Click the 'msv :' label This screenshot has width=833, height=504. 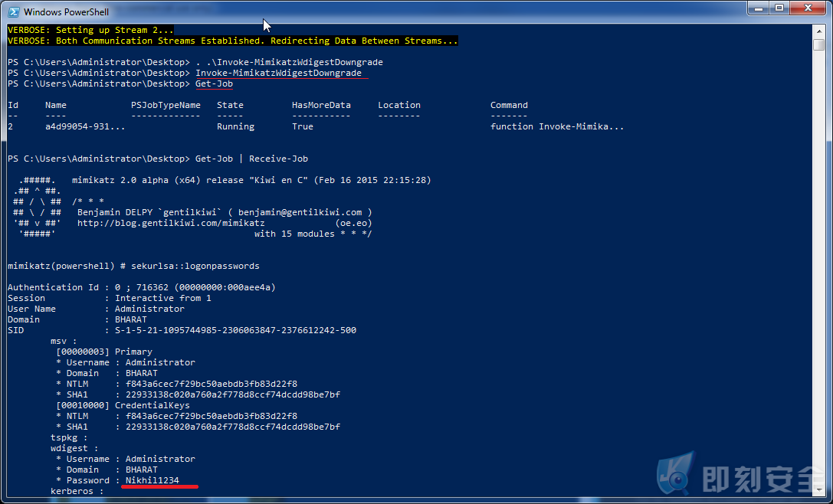click(x=64, y=341)
